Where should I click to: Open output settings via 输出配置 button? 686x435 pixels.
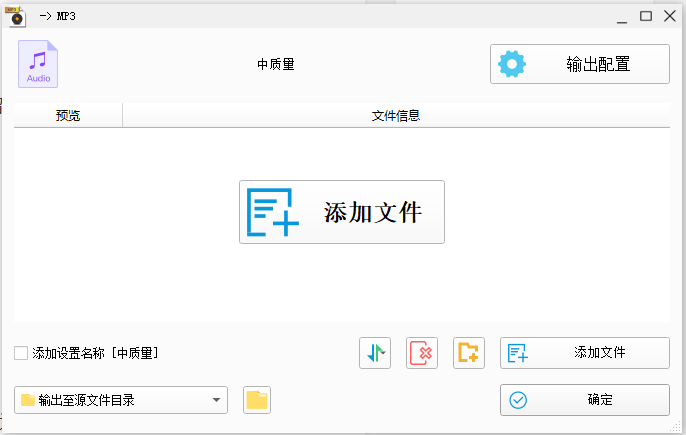(x=579, y=64)
